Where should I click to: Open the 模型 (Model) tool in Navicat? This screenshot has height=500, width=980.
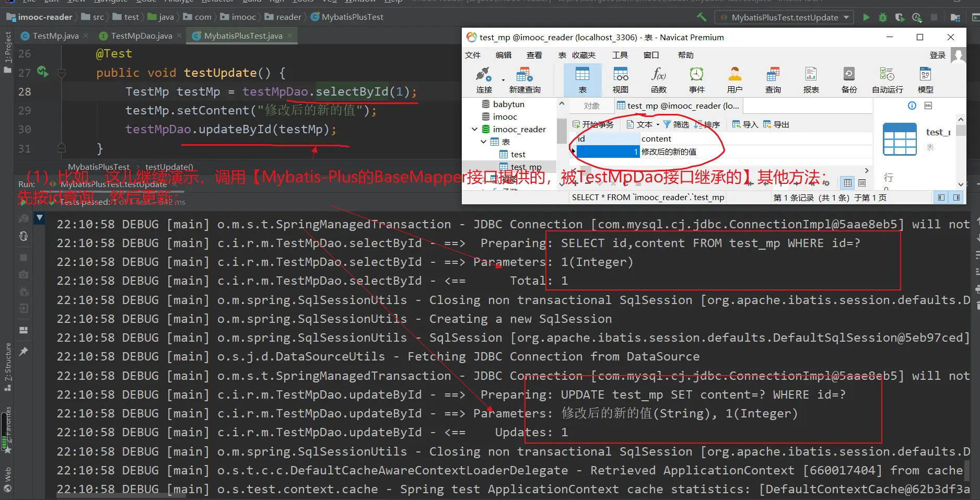point(925,80)
